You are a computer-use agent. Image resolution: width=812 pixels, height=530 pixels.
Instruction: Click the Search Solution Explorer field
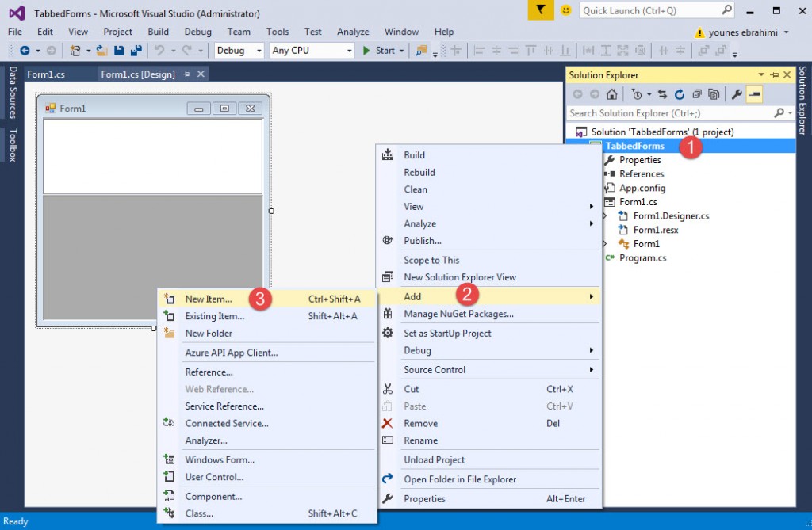pos(670,113)
